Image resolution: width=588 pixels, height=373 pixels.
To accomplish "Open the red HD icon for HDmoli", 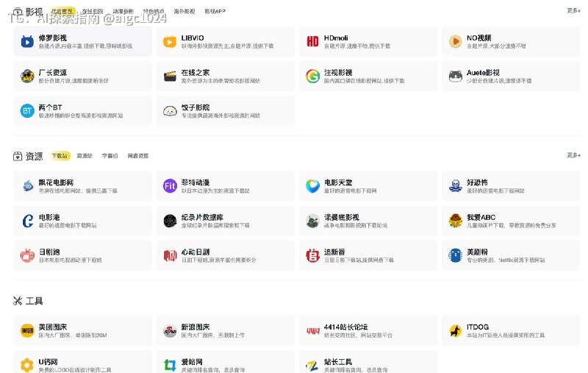I will point(313,41).
